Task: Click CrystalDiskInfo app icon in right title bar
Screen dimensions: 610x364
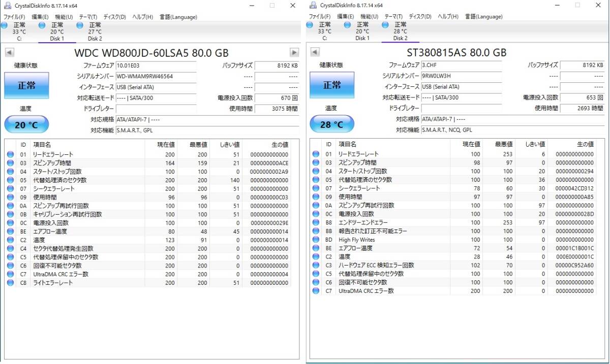Action: [x=312, y=5]
